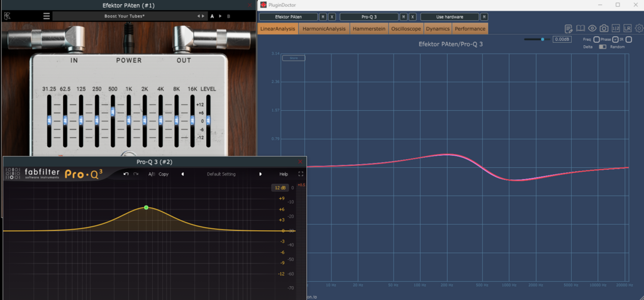Open Boost Your Tubes preset list
The image size is (644, 300).
[124, 16]
